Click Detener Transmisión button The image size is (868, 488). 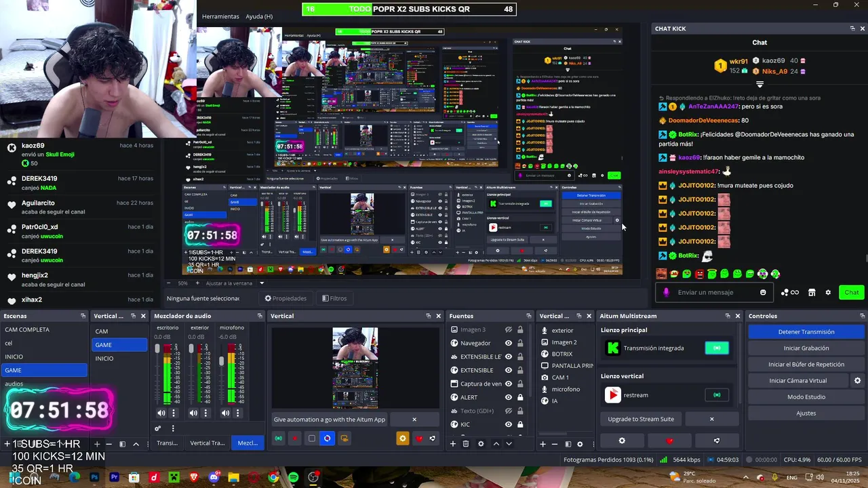coord(806,331)
